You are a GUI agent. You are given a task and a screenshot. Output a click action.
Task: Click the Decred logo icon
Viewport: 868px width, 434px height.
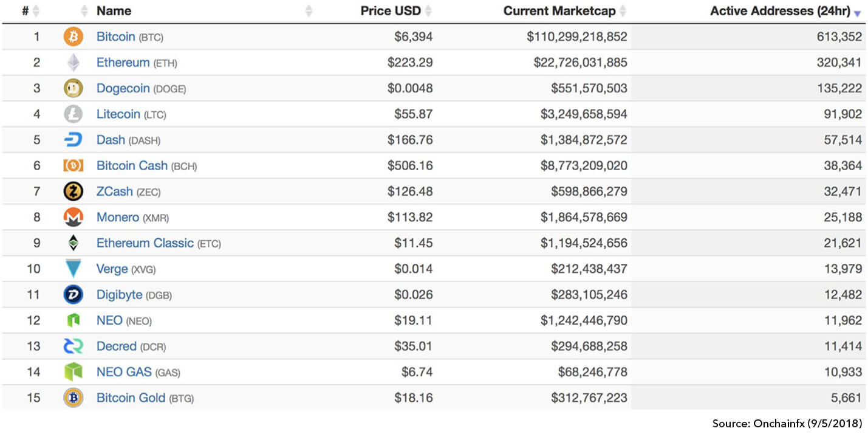point(73,346)
